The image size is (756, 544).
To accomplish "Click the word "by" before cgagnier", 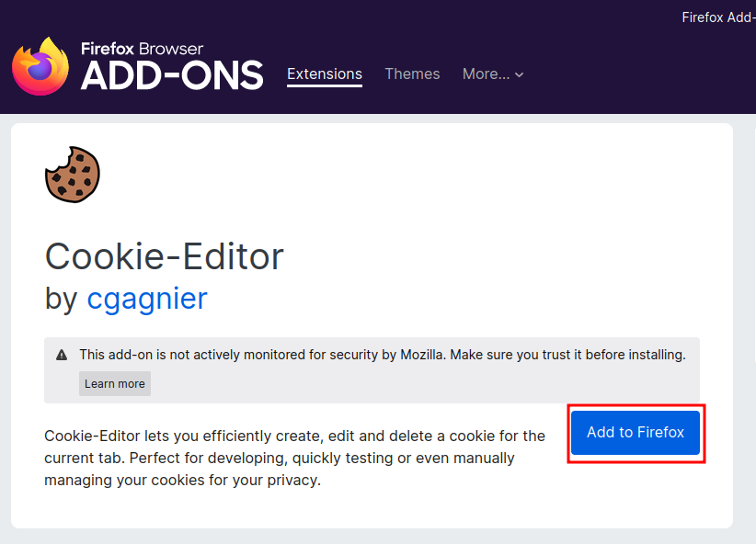I will (x=61, y=298).
